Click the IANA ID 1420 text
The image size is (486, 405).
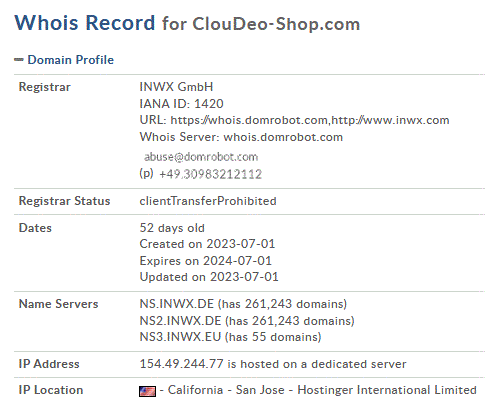181,104
